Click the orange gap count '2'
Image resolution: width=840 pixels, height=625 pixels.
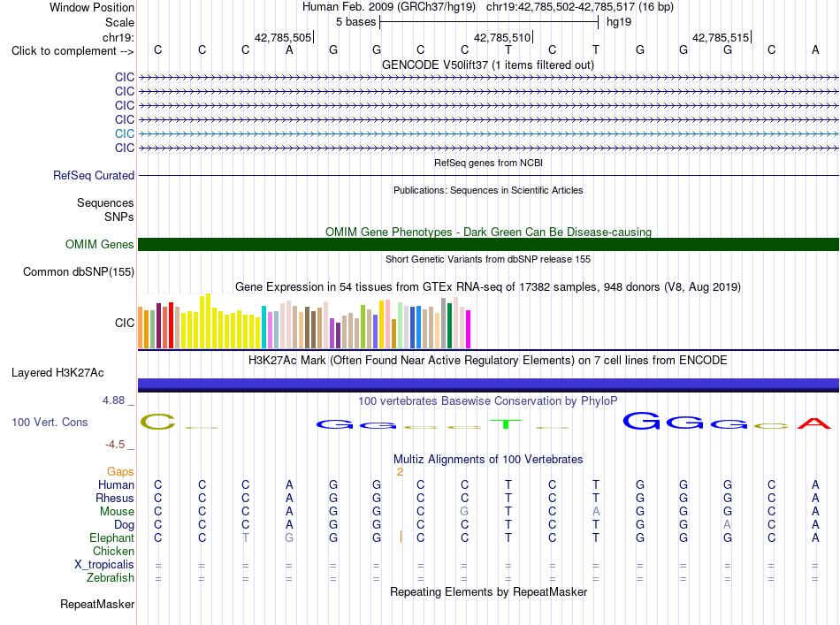[400, 472]
